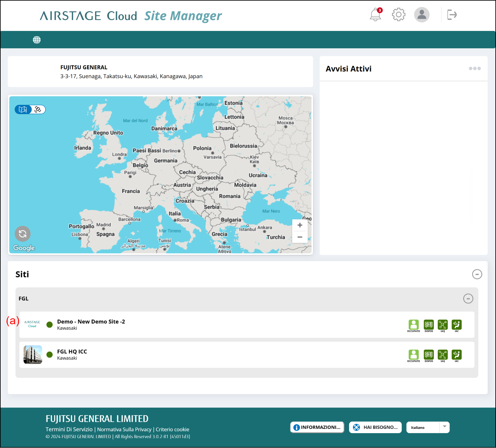Click the globe icon in teal bar
This screenshot has height=448, width=496.
pos(37,40)
